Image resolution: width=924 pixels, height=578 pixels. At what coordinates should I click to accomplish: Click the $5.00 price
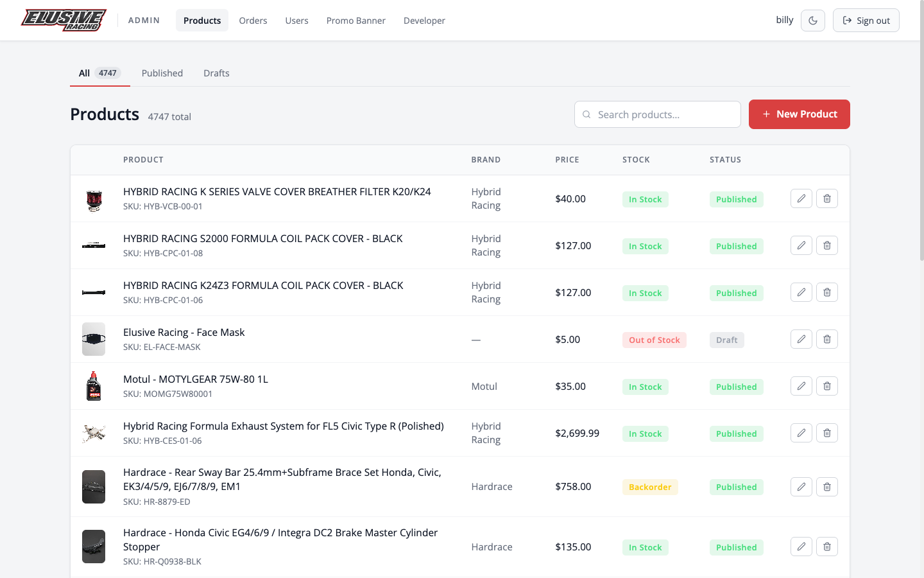568,339
